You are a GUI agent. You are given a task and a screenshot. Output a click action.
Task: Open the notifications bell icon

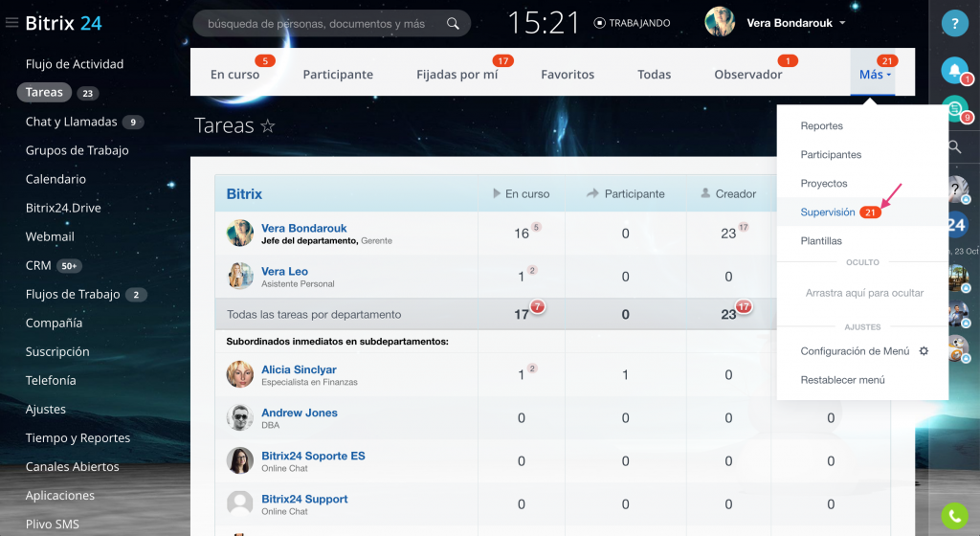pyautogui.click(x=954, y=70)
